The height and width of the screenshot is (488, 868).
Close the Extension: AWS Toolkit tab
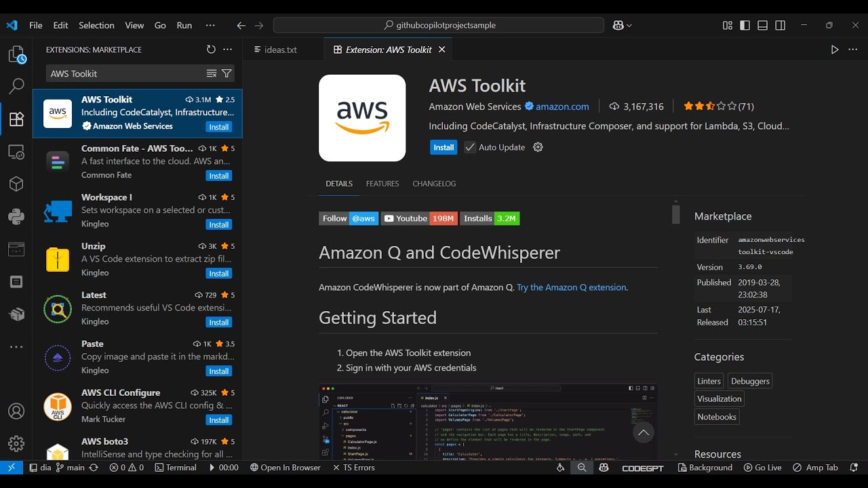(x=442, y=49)
